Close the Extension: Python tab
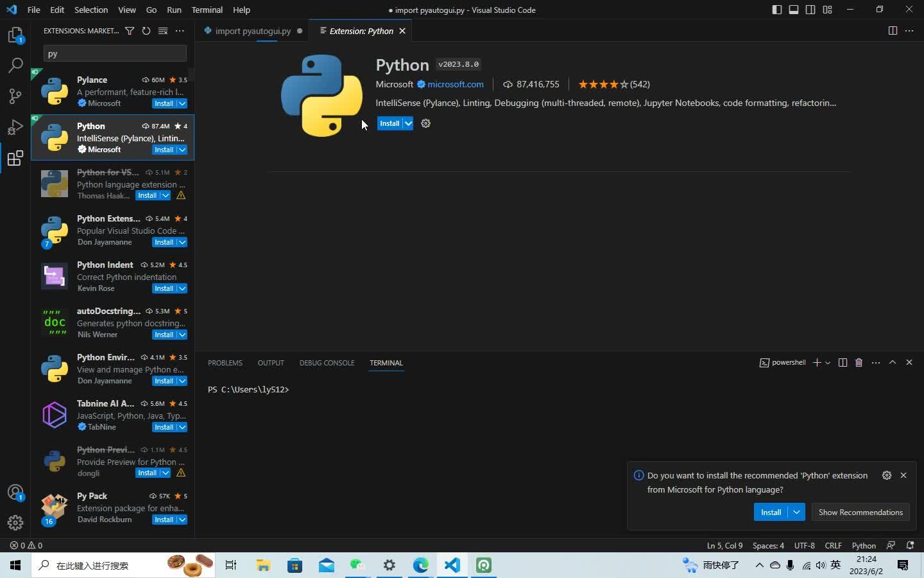The width and height of the screenshot is (924, 578). 402,31
